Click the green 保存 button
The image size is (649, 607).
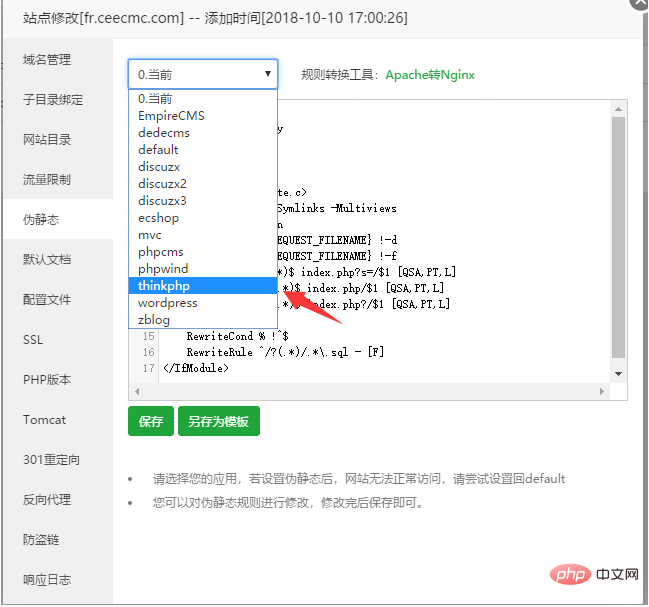point(151,421)
